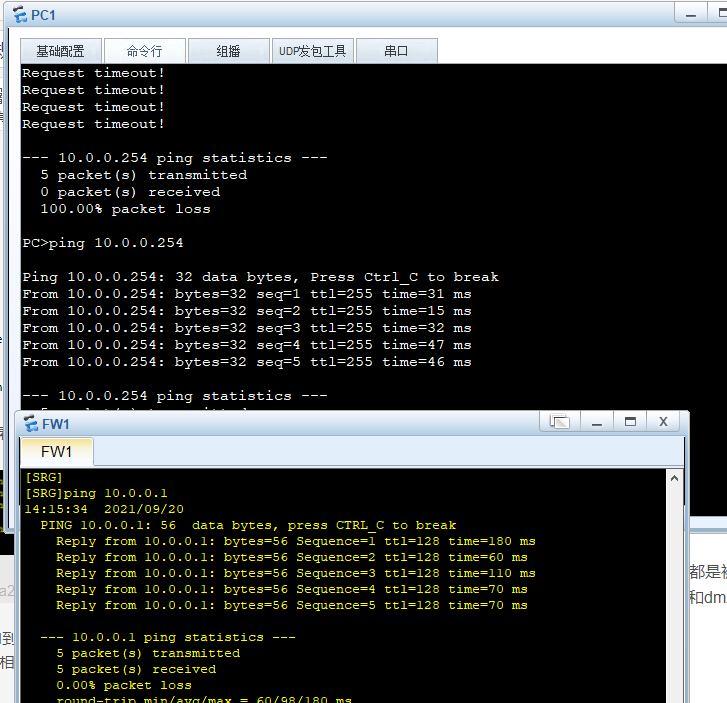The height and width of the screenshot is (703, 727).
Task: Click the FW1 window app icon
Action: (x=31, y=423)
